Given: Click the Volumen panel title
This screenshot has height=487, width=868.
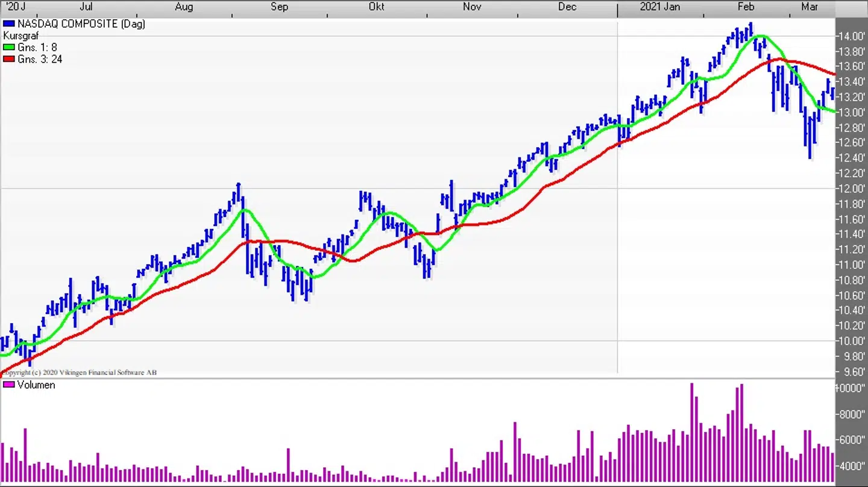Looking at the screenshot, I should (36, 385).
